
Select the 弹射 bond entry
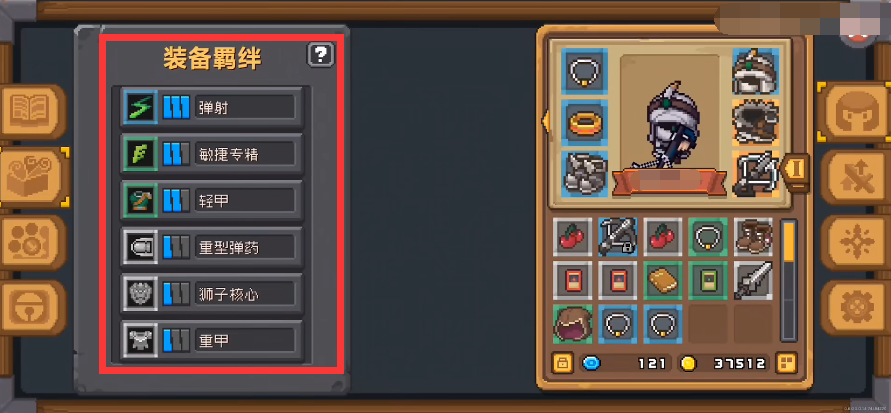click(x=211, y=107)
